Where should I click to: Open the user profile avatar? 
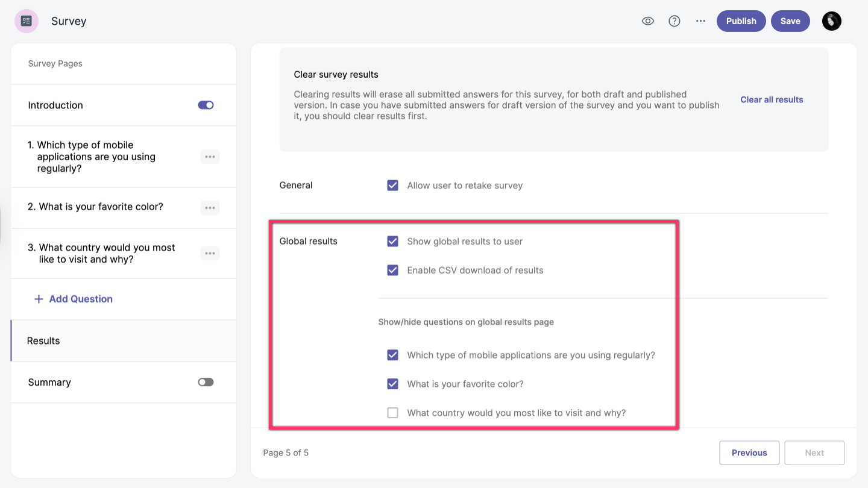coord(831,21)
